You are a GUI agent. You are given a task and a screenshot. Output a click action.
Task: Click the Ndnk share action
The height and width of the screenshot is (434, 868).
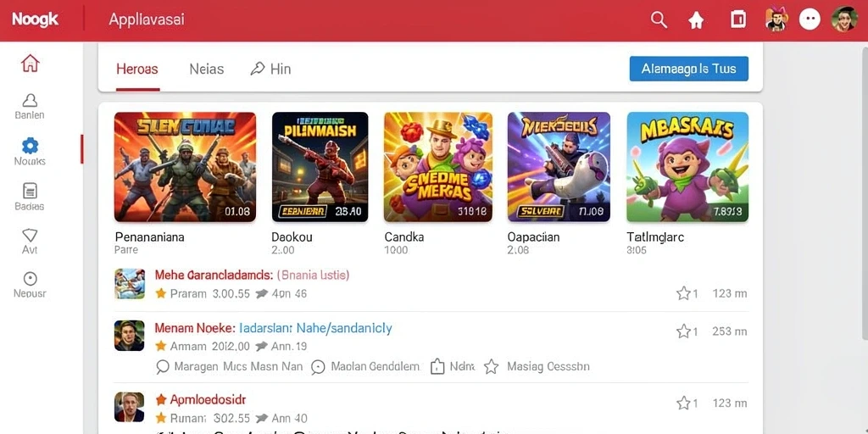[x=453, y=366]
